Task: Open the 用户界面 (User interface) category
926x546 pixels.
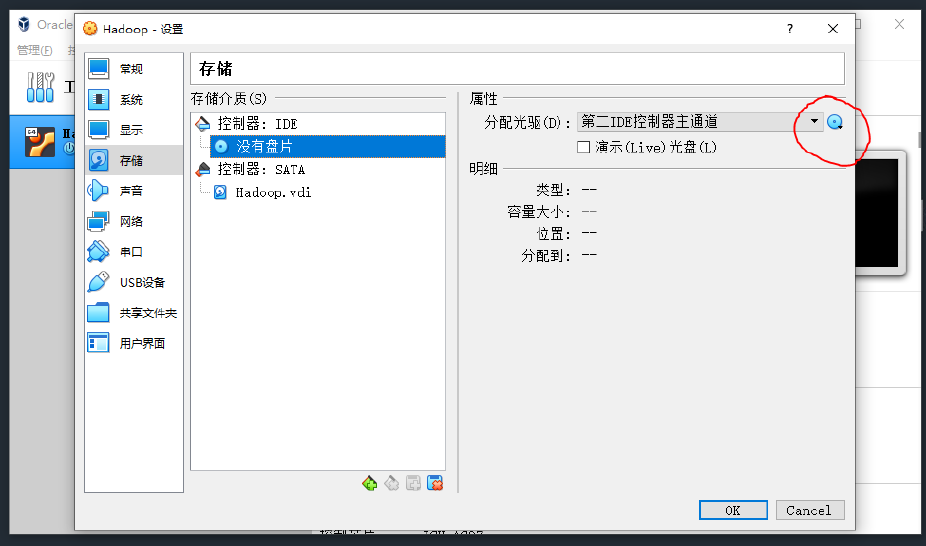Action: coord(133,343)
